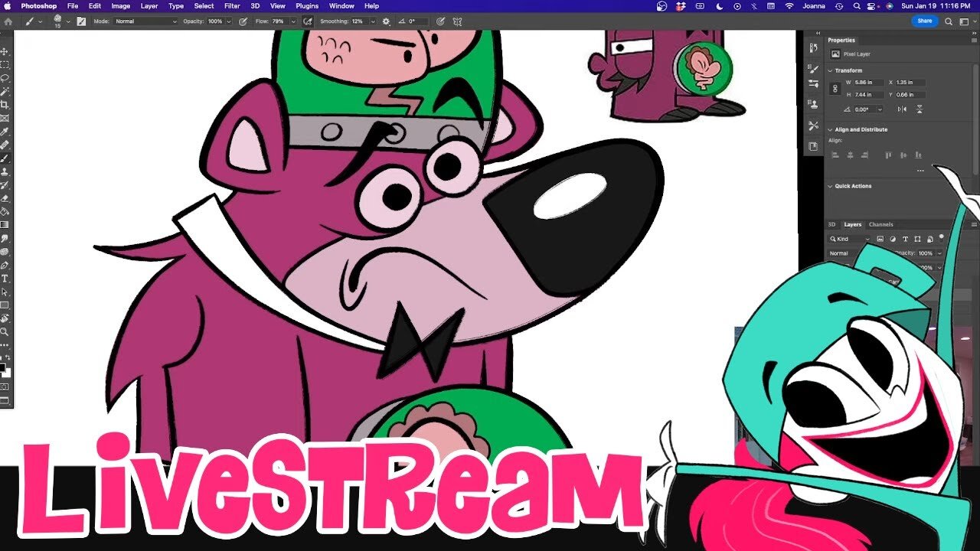Align horizontal centers in Align section
Viewport: 980px width, 551px height.
pyautogui.click(x=850, y=155)
